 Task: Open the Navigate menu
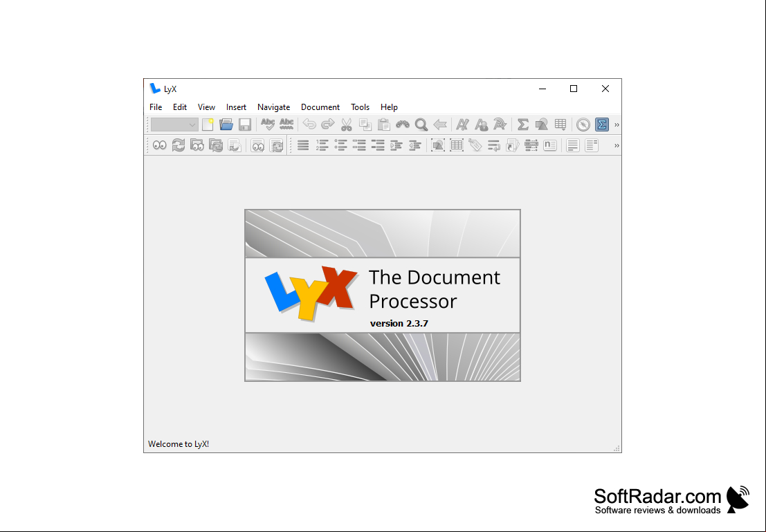(273, 107)
